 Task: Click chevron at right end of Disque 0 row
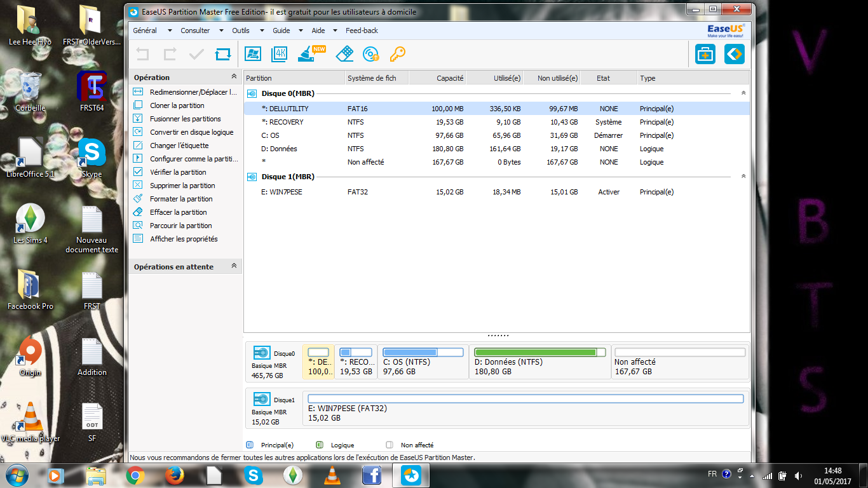pyautogui.click(x=743, y=93)
